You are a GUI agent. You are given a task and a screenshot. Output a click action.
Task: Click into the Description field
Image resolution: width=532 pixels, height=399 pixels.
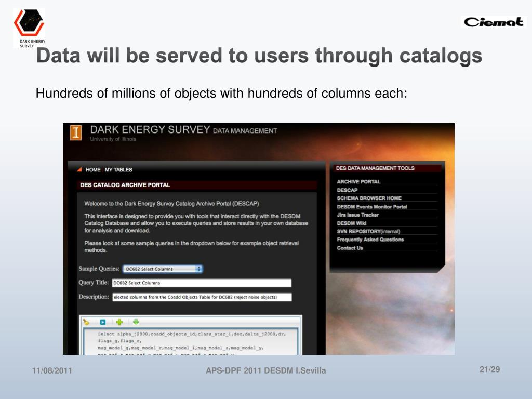202,297
